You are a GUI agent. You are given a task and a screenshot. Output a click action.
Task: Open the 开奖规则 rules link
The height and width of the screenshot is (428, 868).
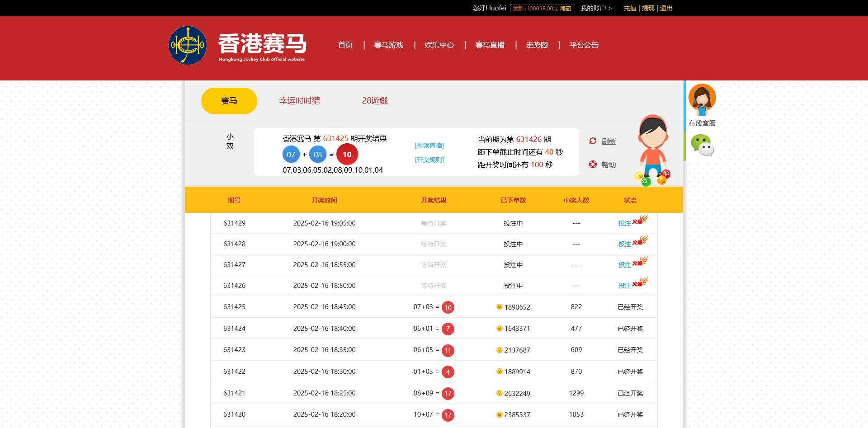click(x=429, y=160)
